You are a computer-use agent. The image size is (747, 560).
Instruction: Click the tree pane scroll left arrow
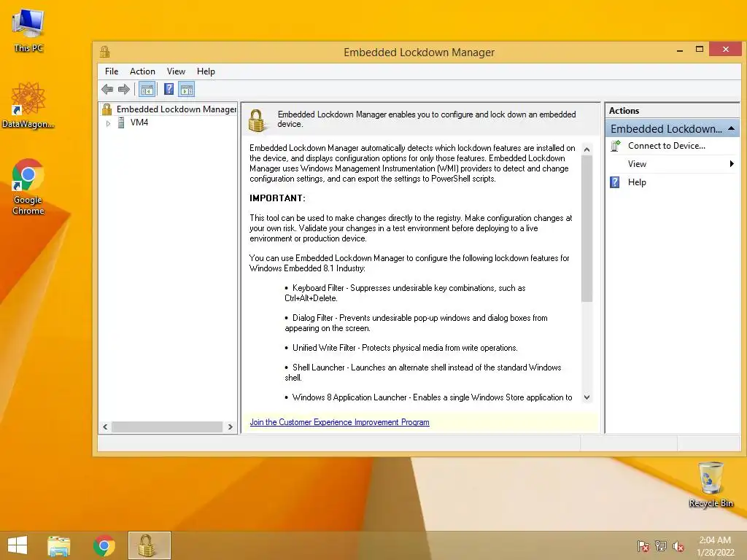pyautogui.click(x=105, y=427)
